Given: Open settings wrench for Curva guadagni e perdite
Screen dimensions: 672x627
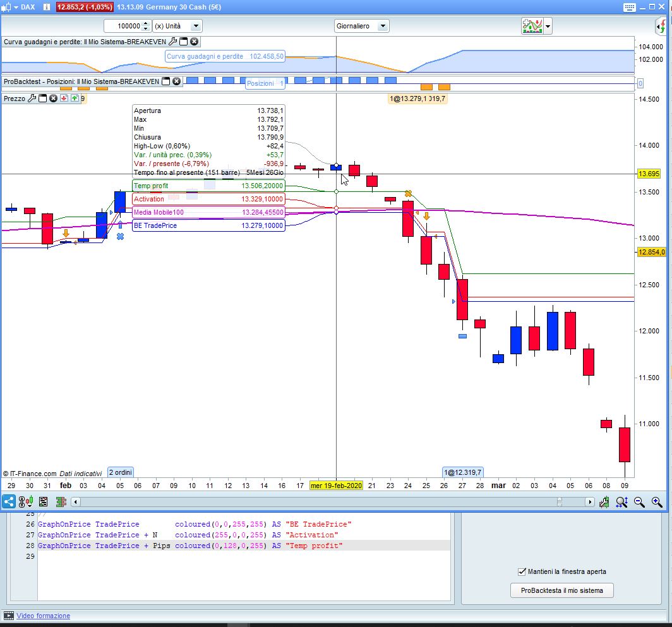Looking at the screenshot, I should (x=172, y=42).
